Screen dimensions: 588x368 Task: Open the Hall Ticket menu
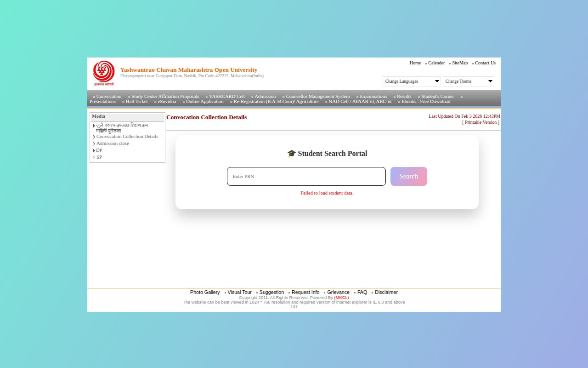[137, 102]
